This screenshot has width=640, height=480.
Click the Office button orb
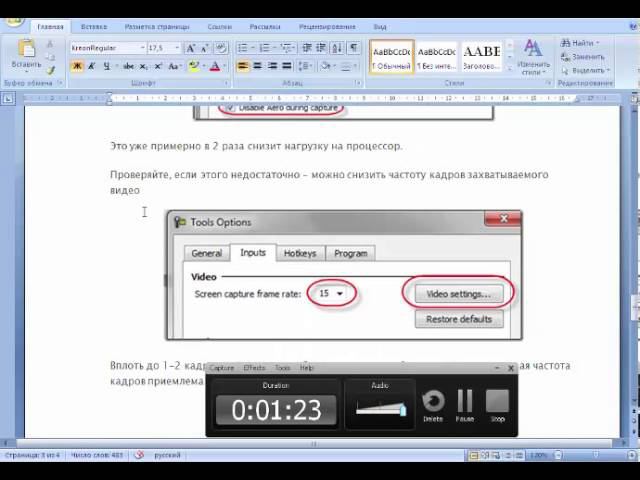pos(14,21)
